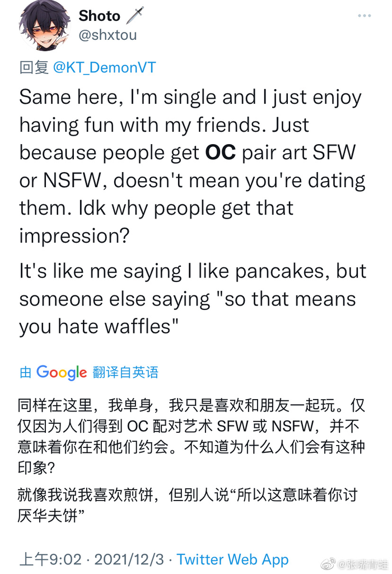Click the "Same here, I'm single" tweet paragraph
Screen dimensions: 392x574
(x=193, y=166)
